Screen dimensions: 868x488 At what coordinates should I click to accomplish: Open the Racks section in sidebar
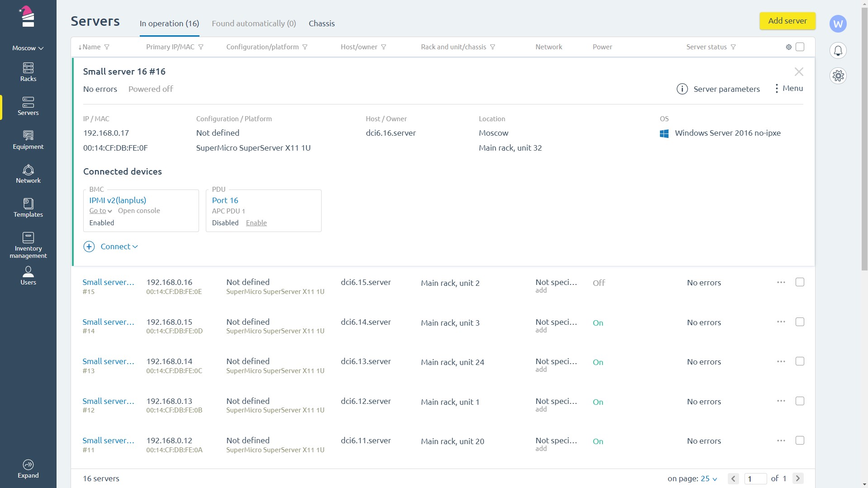(28, 72)
